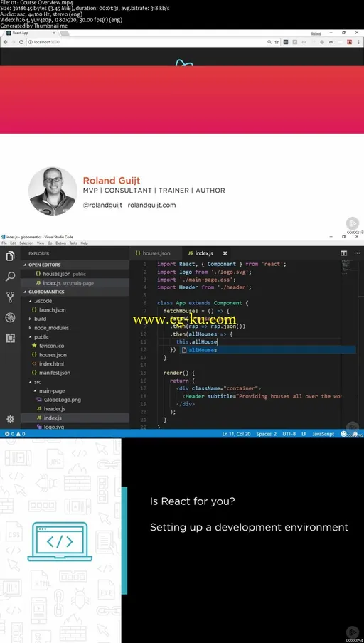The image size is (364, 643).
Task: Click the errors and warnings status indicator
Action: tap(15, 433)
